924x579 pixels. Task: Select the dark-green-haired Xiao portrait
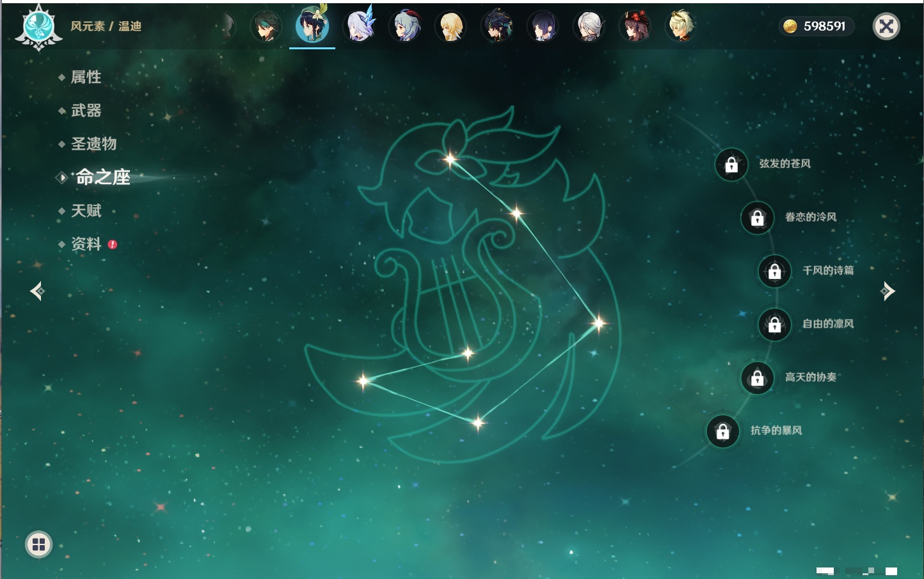(x=266, y=26)
